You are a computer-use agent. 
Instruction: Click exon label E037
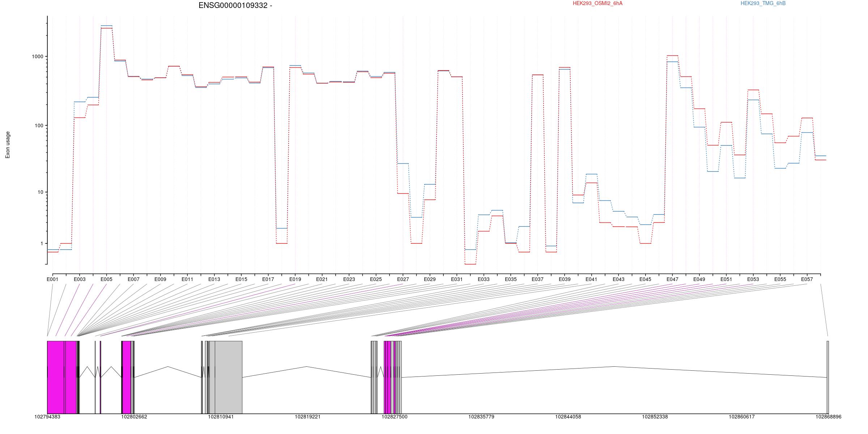pyautogui.click(x=537, y=279)
